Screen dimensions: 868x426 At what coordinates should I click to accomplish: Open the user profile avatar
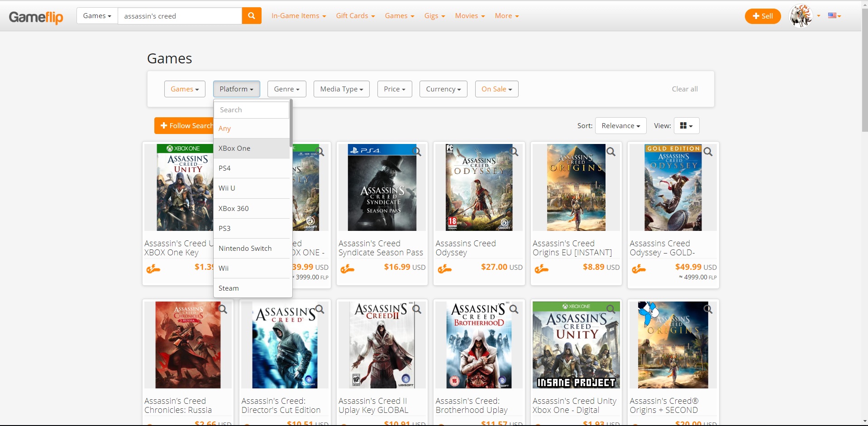tap(801, 16)
